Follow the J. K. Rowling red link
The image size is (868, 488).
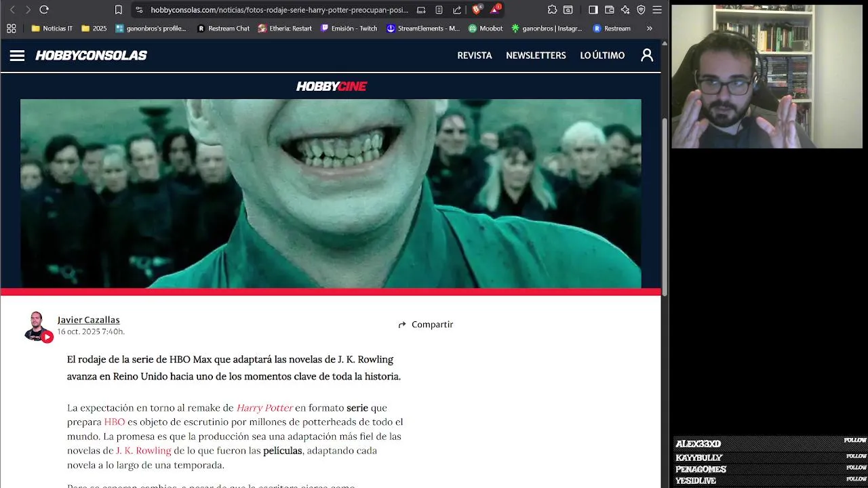[x=144, y=451]
